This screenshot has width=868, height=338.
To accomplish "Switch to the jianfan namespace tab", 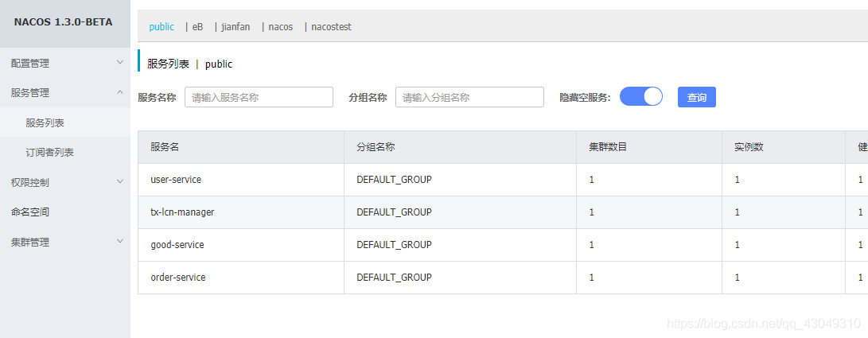I will [x=235, y=26].
